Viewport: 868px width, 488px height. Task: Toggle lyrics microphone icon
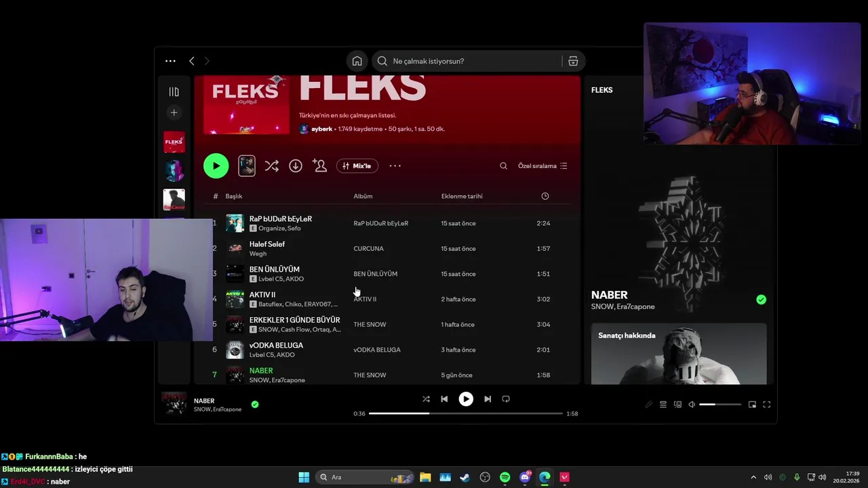click(648, 405)
